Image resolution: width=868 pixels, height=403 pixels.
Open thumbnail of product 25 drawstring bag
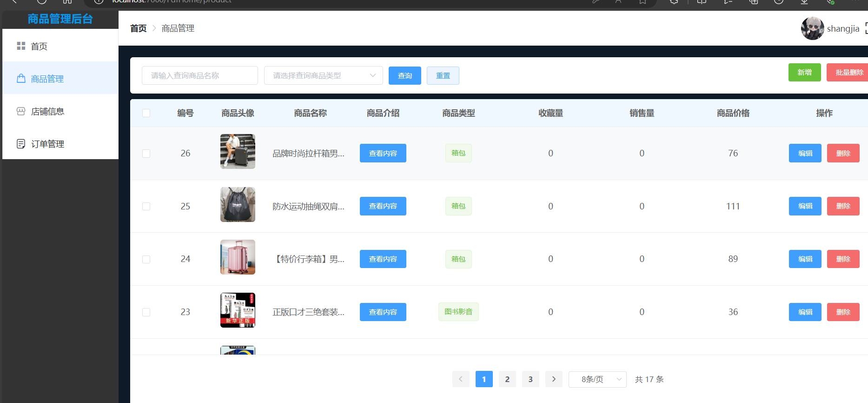[x=238, y=204]
